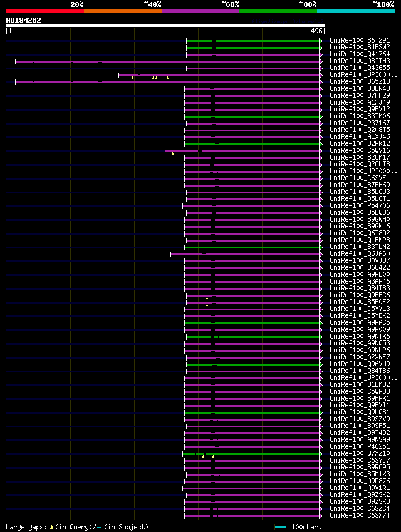This screenshot has height=532, width=401.
Task: Click the green alignment bar for UniRef100_Q7XZ10
Action: tap(251, 454)
